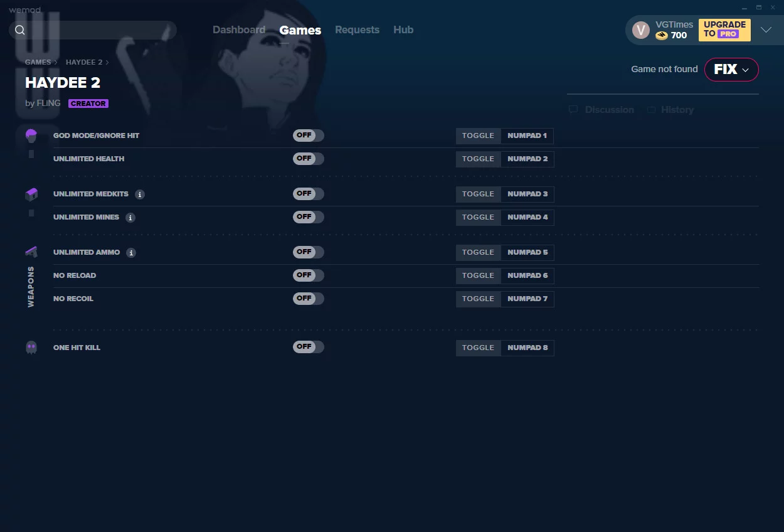Screen dimensions: 784x532
Task: Open creator FLING's profile link
Action: click(49, 104)
